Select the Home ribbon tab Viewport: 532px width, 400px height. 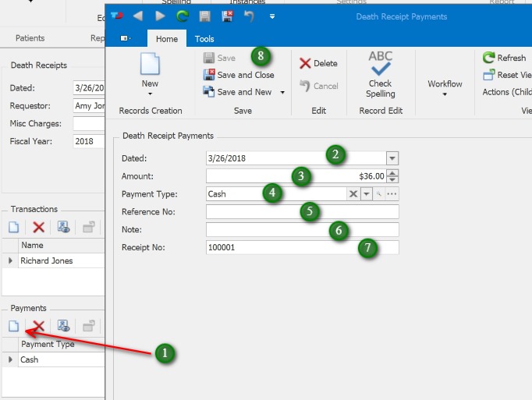coord(167,39)
